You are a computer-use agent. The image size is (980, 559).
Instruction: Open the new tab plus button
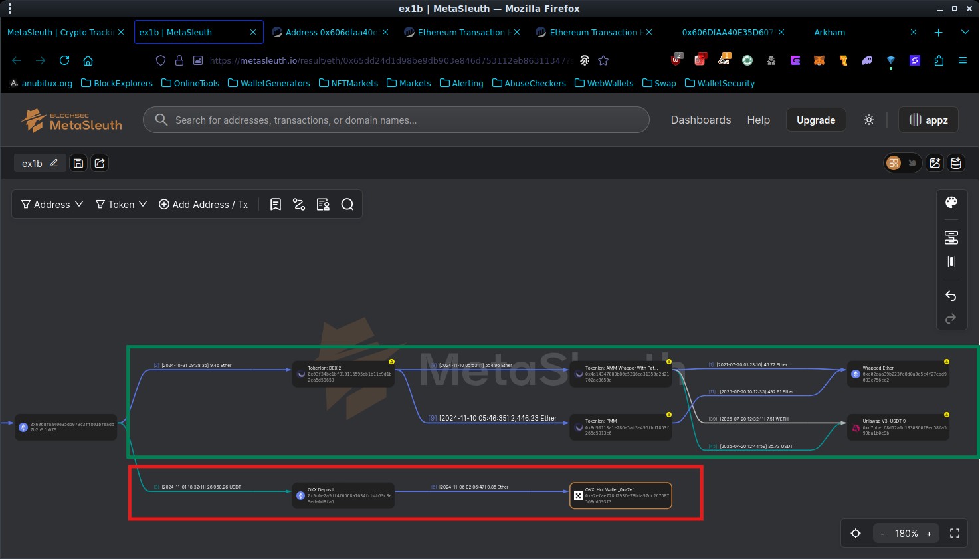click(x=938, y=32)
